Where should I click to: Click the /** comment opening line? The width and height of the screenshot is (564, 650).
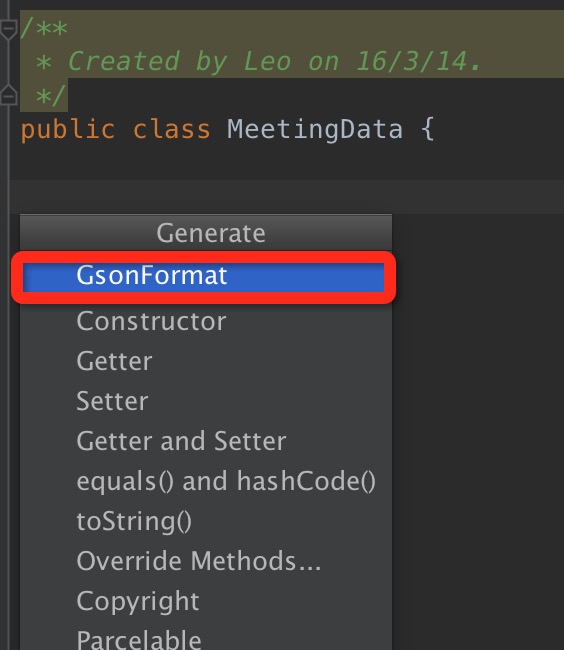44,29
